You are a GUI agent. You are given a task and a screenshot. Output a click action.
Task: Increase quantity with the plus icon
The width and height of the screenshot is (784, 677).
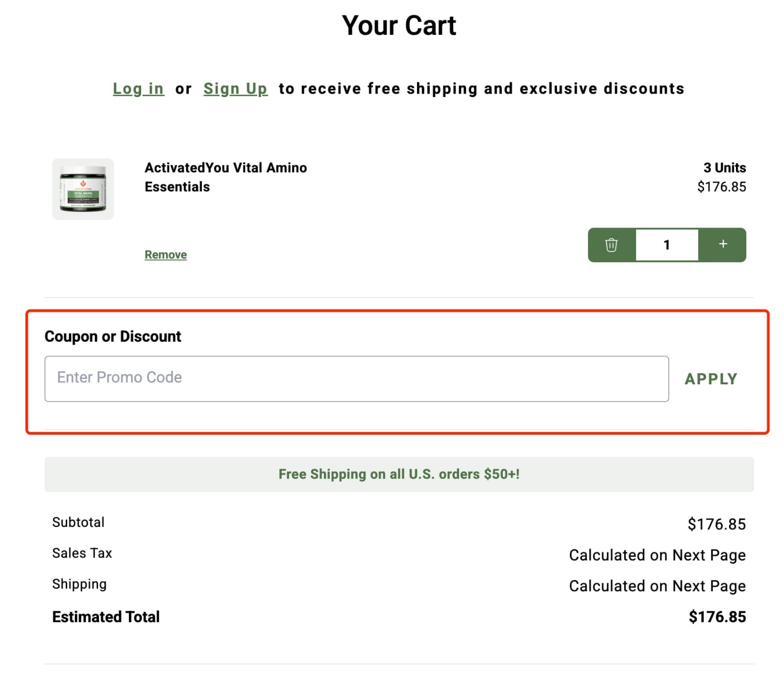click(722, 244)
